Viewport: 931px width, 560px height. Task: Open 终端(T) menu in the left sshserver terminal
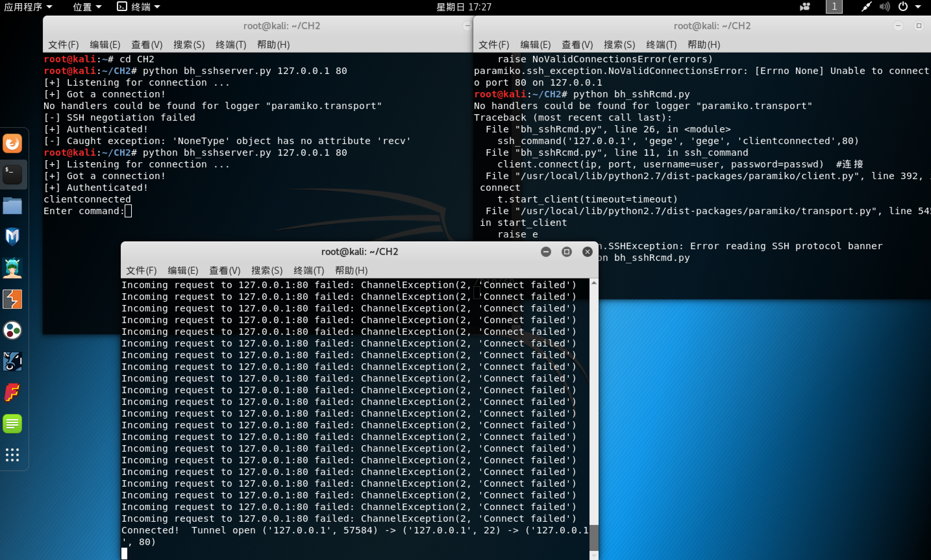(231, 44)
